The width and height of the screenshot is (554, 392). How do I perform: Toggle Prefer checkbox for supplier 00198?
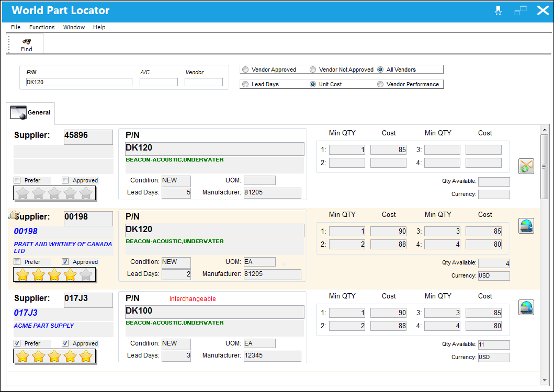17,262
